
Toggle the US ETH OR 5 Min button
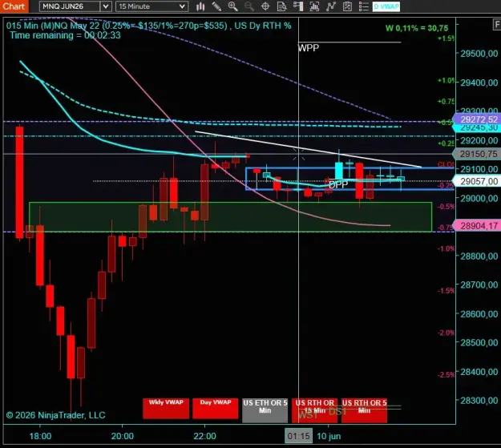pos(265,410)
